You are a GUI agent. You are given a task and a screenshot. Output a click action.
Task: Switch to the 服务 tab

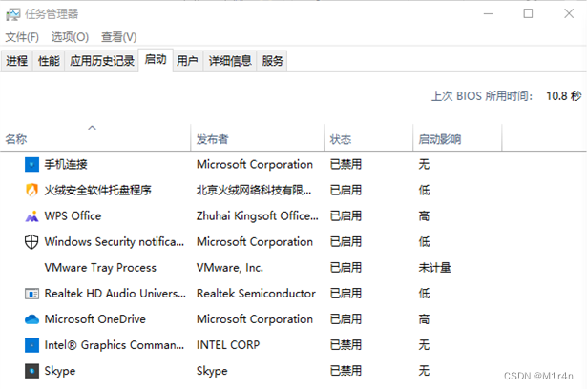coord(273,61)
